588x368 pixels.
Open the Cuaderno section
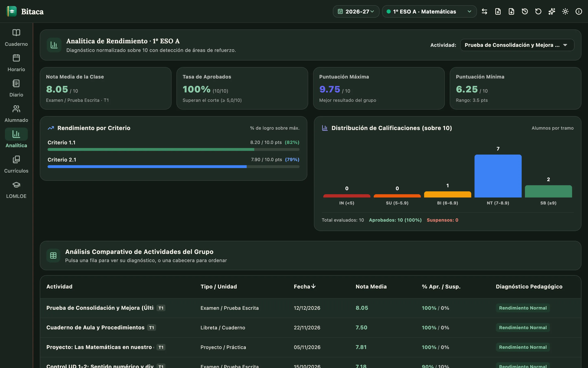point(16,38)
